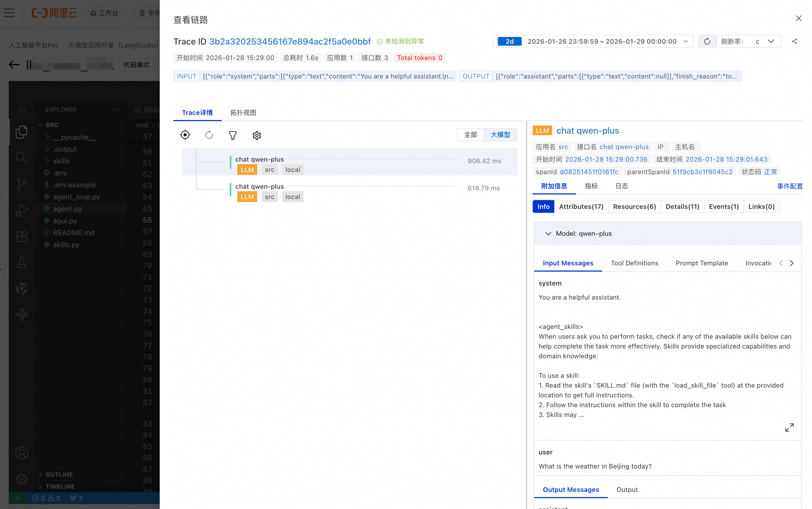Select the Attributes(17) segment

(581, 207)
